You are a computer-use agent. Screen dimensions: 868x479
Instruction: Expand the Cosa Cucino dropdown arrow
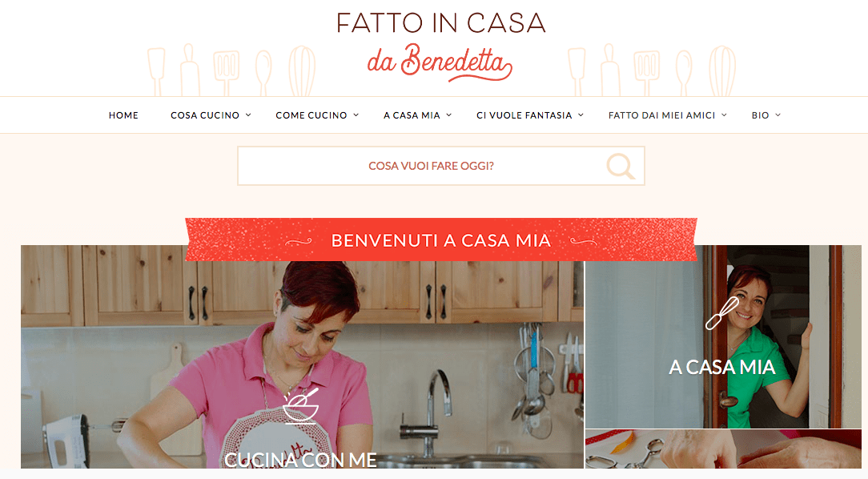(x=248, y=115)
